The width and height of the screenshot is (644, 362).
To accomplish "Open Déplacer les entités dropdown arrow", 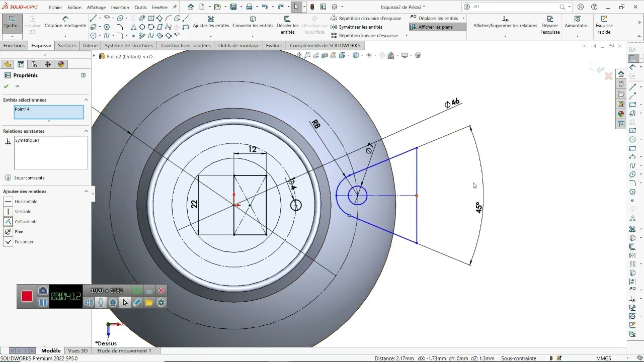I will (x=463, y=18).
